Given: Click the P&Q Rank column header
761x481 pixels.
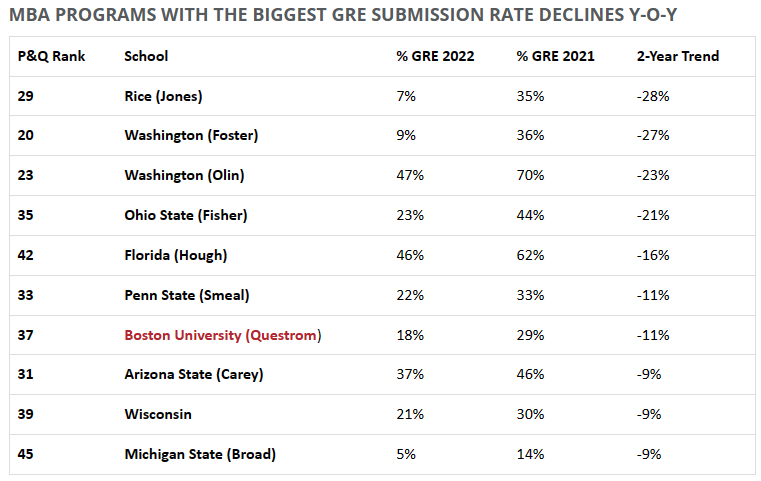Looking at the screenshot, I should (x=52, y=56).
